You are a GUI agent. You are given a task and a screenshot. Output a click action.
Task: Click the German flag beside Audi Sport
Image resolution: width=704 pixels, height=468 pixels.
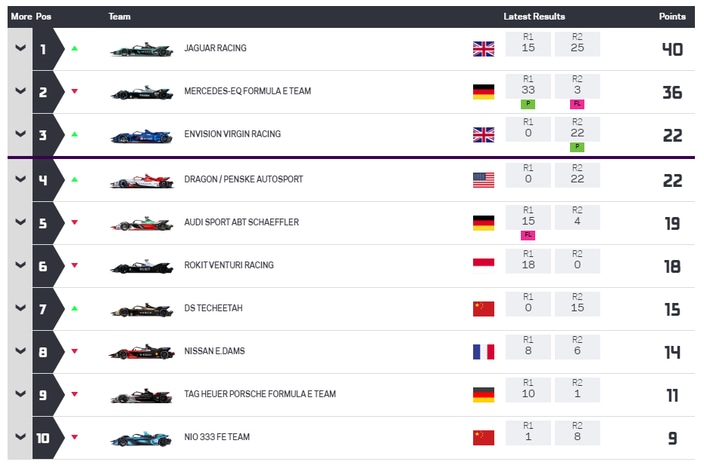click(x=484, y=223)
